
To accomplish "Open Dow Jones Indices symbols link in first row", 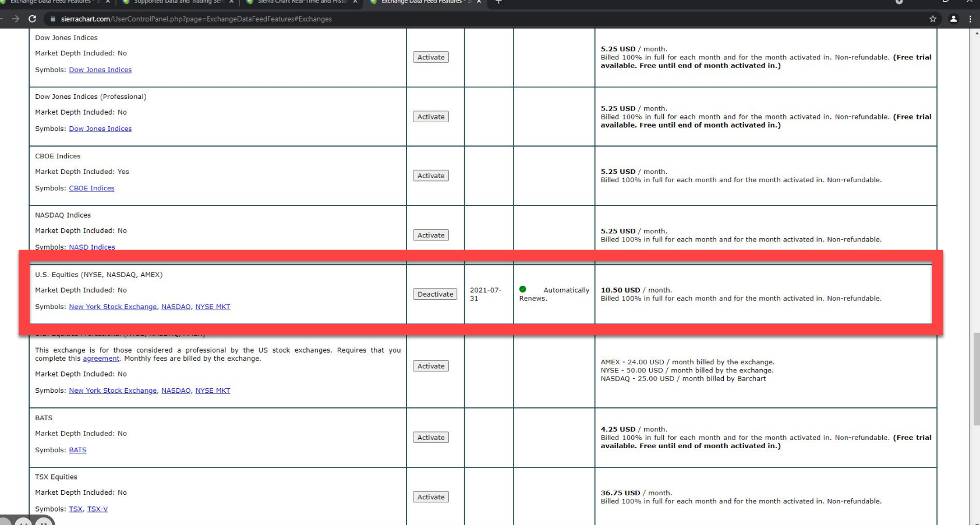I will click(x=100, y=70).
